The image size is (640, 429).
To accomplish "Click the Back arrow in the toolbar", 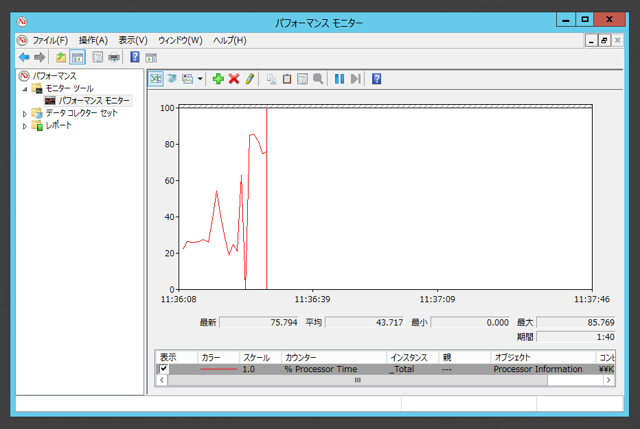I will click(x=24, y=57).
